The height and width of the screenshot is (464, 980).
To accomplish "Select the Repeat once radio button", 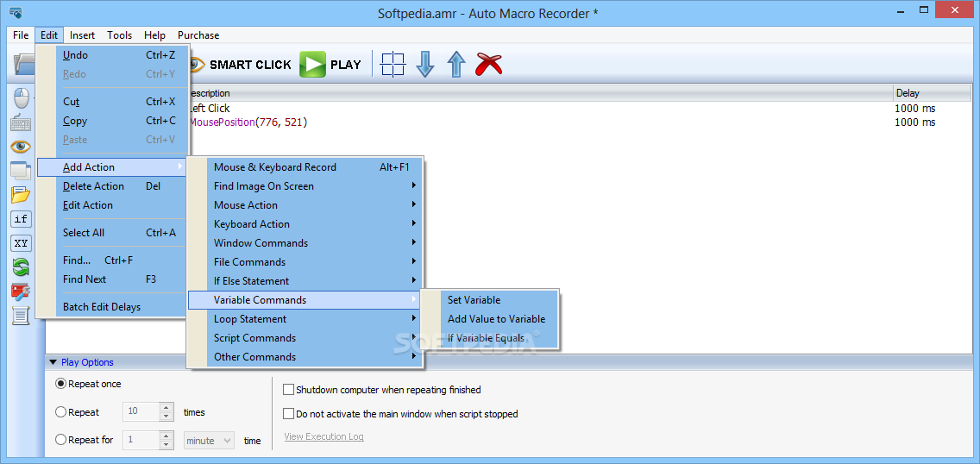I will [x=60, y=384].
